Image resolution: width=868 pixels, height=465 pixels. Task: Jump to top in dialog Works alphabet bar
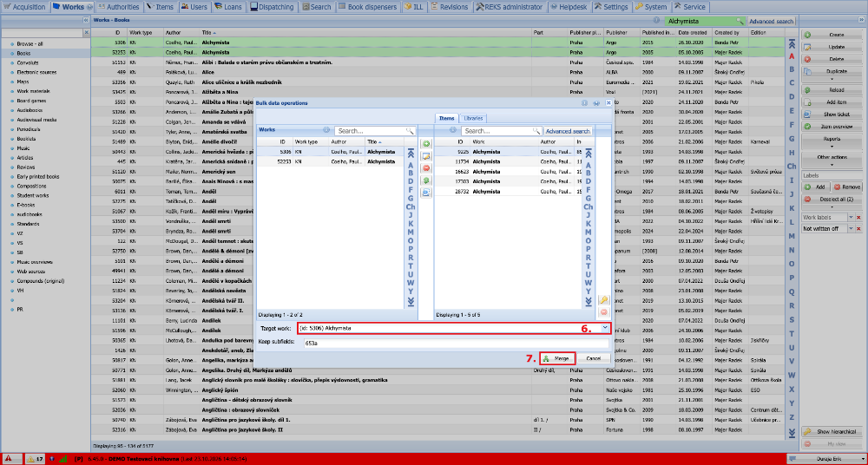pos(411,154)
